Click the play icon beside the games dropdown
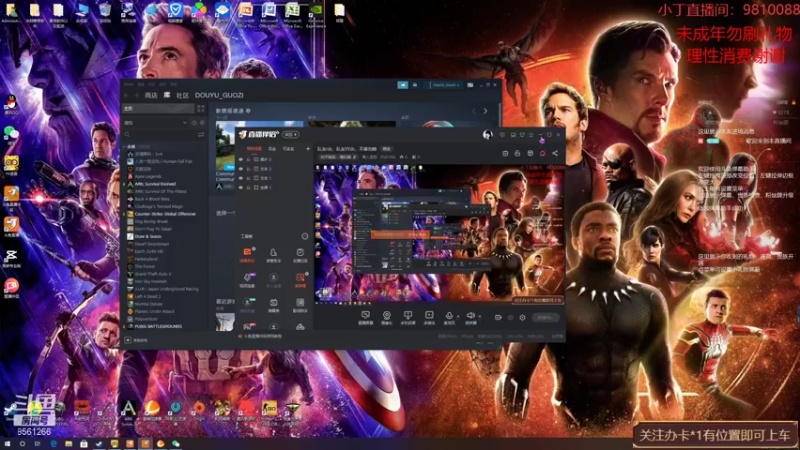Image resolution: width=800 pixels, height=450 pixels. tap(202, 123)
